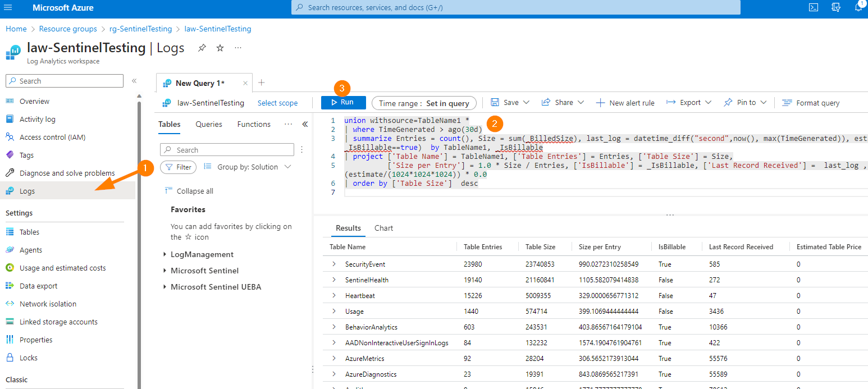Collapse all table groups

pyautogui.click(x=189, y=191)
